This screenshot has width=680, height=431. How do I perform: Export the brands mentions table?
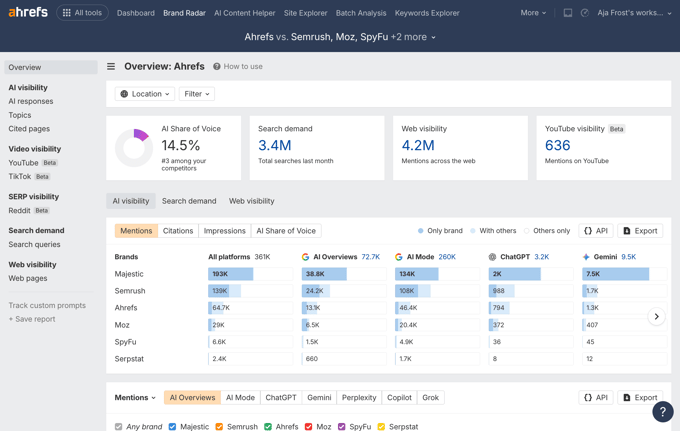coord(640,231)
